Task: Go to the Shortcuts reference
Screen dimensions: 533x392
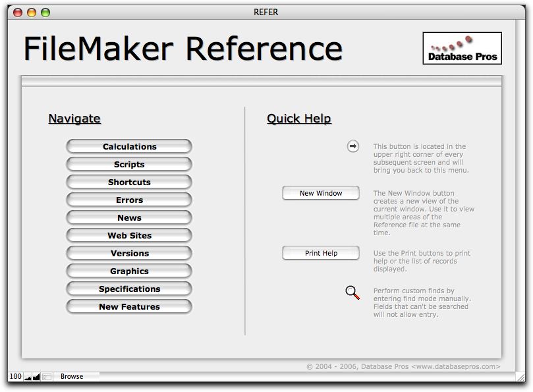Action: (129, 182)
